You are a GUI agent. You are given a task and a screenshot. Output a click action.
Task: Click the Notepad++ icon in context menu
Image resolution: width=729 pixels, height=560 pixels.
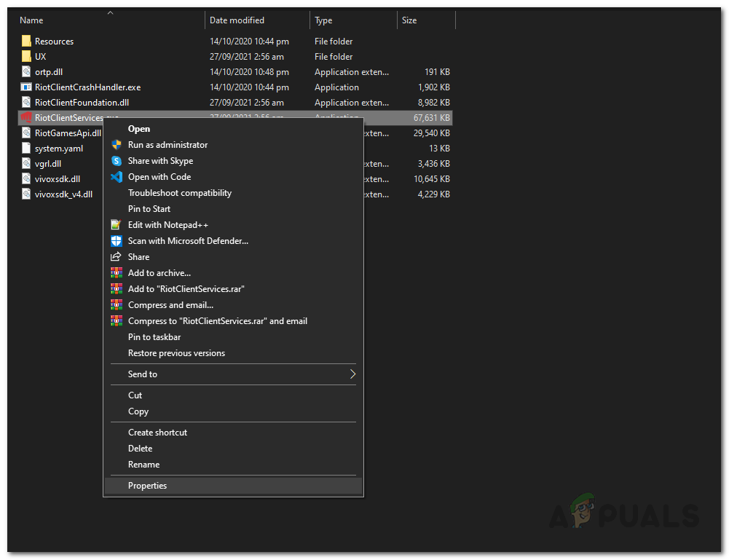[x=117, y=225]
